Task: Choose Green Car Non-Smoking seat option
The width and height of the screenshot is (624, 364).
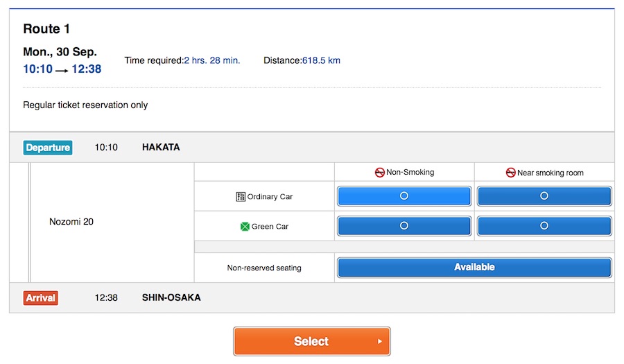Action: click(x=404, y=226)
